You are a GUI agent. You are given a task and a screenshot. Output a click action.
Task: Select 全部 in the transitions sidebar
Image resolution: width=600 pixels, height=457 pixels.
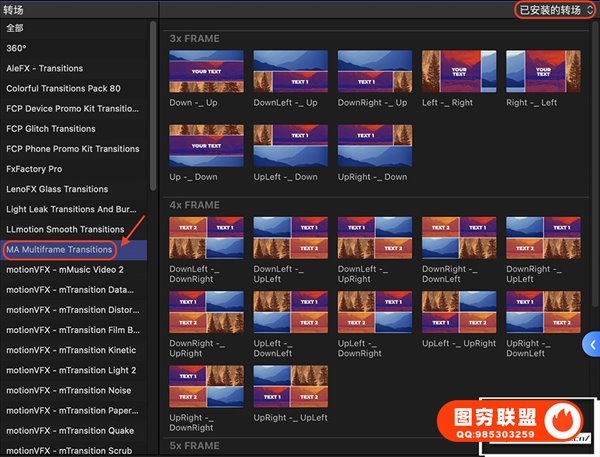(x=17, y=27)
